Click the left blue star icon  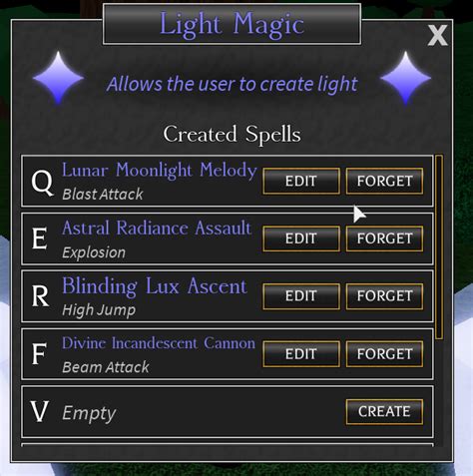[59, 78]
